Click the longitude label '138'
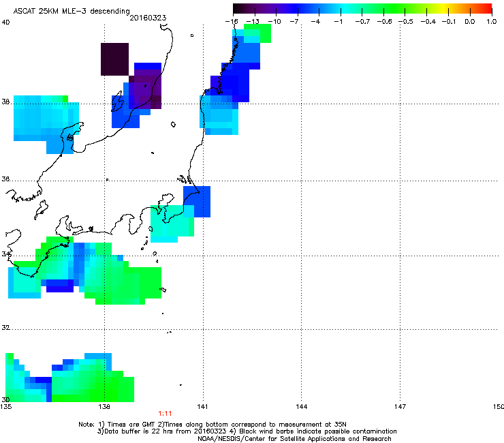504x443 pixels. [x=104, y=407]
